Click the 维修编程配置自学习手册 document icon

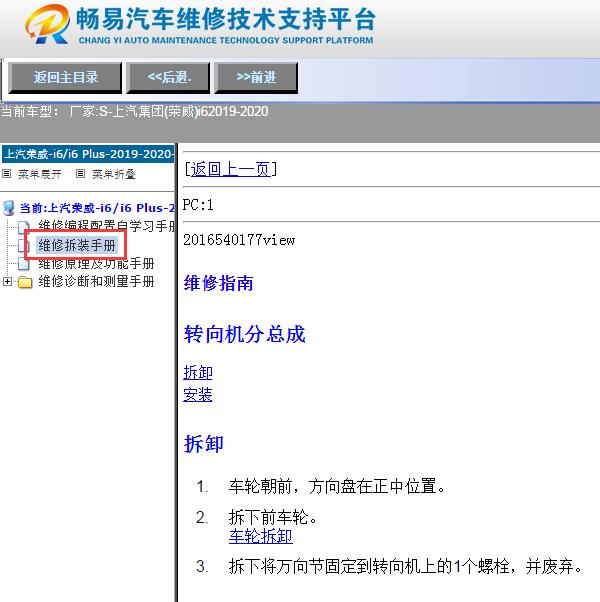(x=24, y=227)
